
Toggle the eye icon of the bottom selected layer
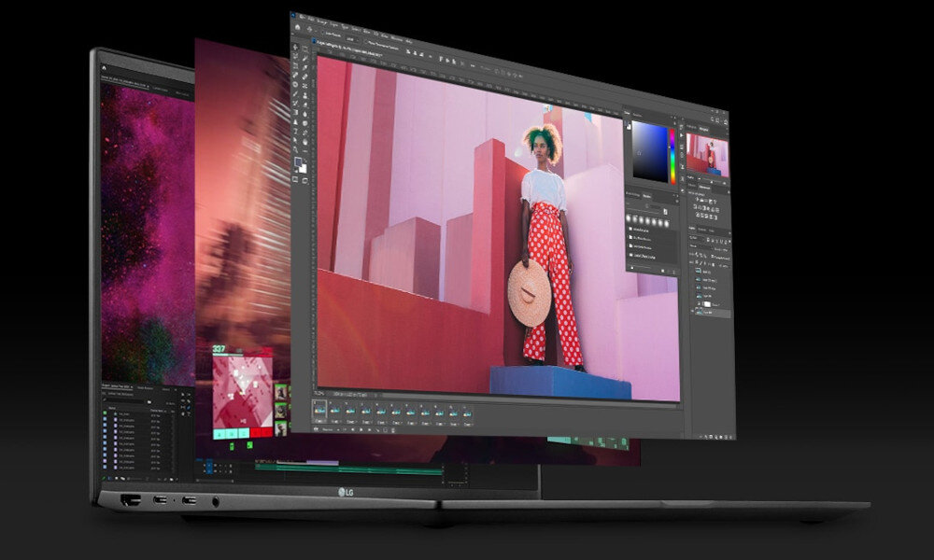click(693, 311)
